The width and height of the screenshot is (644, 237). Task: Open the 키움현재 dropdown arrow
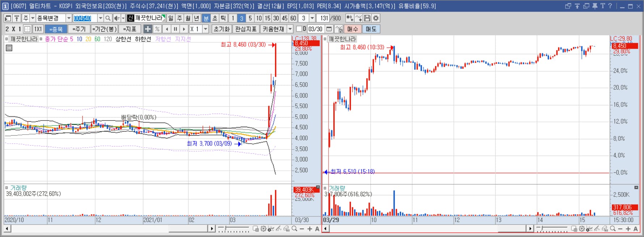pos(290,29)
